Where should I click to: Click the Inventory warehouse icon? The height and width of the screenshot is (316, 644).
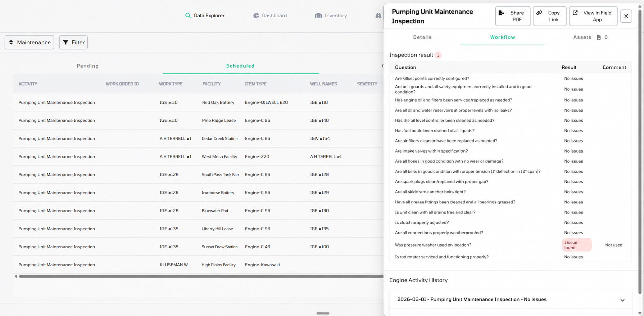[x=318, y=15]
